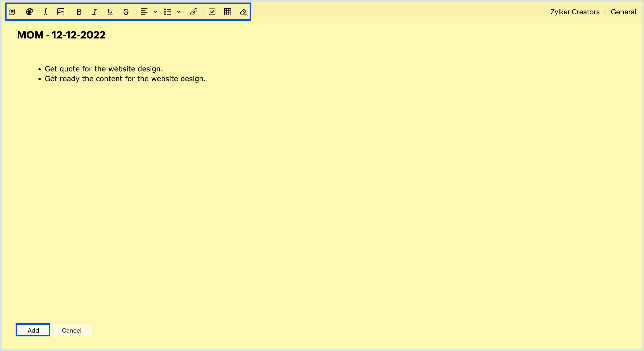Underline the selected text
644x351 pixels.
110,12
